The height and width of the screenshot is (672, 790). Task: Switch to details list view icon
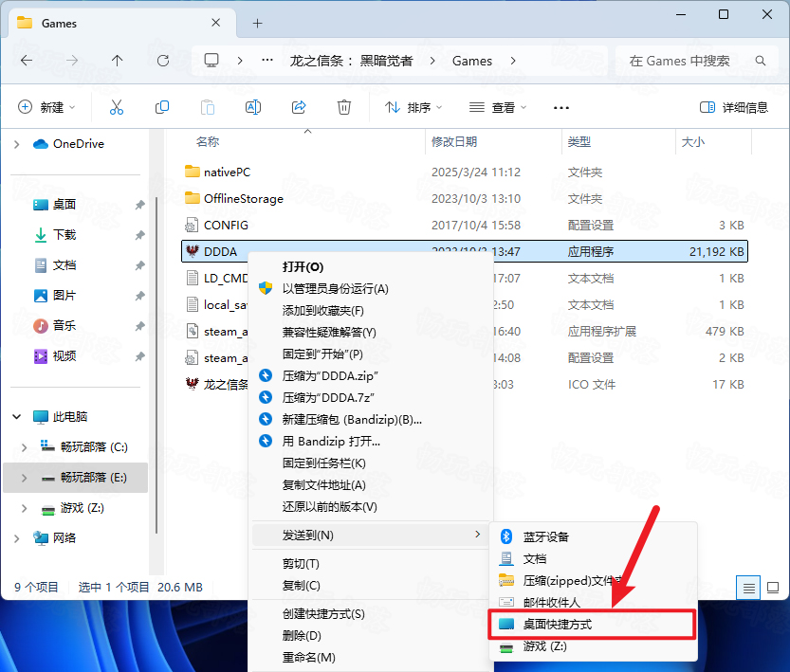click(748, 588)
